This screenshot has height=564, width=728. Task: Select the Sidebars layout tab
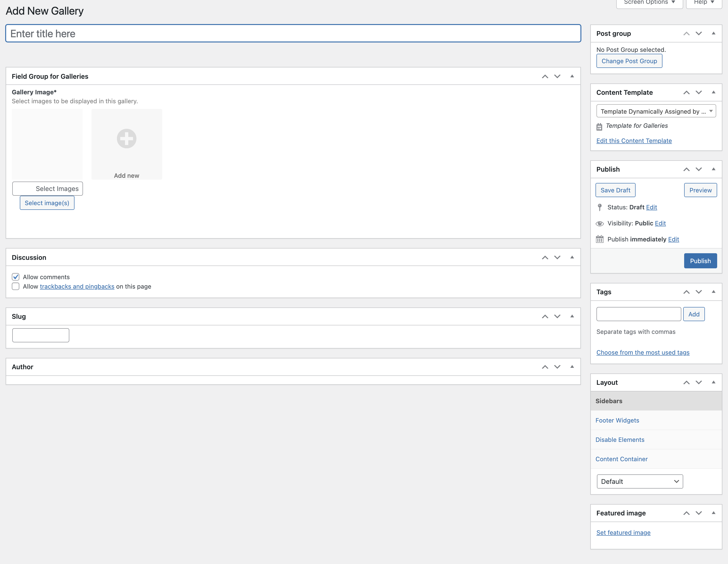coord(656,401)
